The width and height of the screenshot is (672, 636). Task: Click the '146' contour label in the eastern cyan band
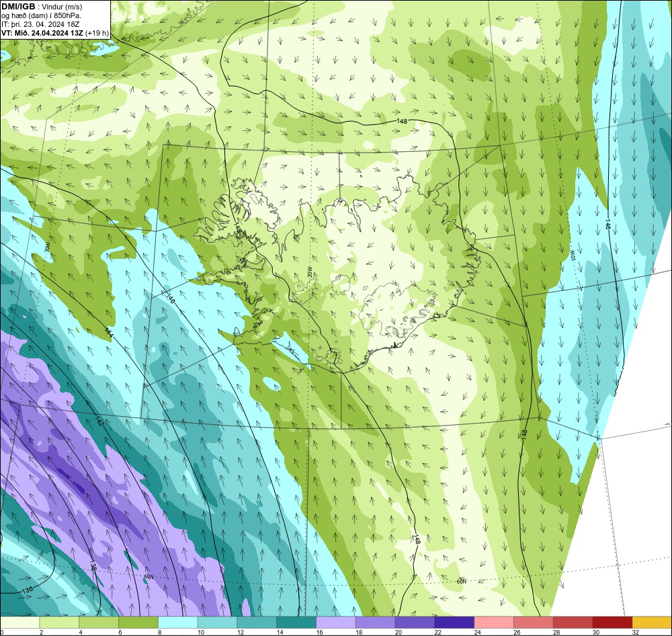pos(607,224)
